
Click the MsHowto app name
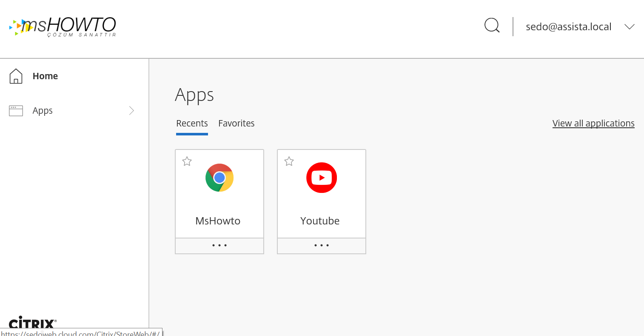(218, 221)
